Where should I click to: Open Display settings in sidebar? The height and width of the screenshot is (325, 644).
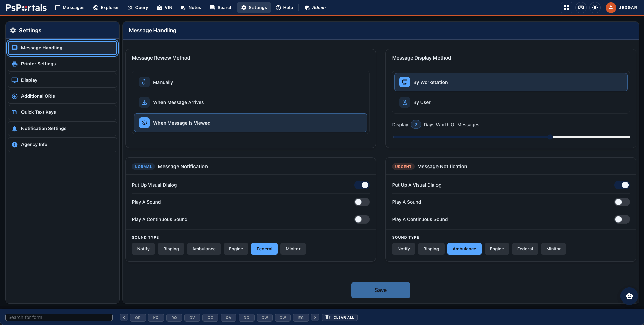pyautogui.click(x=62, y=80)
